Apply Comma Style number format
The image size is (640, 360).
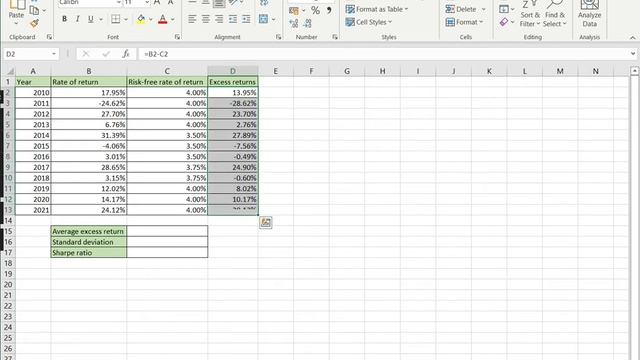pos(329,10)
